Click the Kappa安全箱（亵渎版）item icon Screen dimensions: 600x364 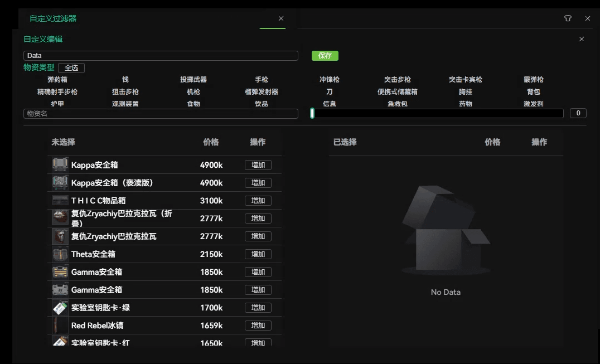point(60,183)
